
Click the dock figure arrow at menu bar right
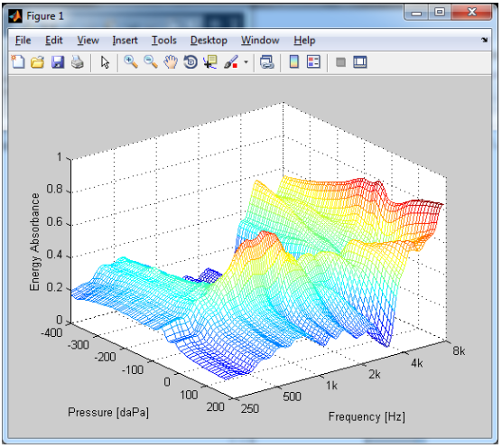[x=484, y=40]
